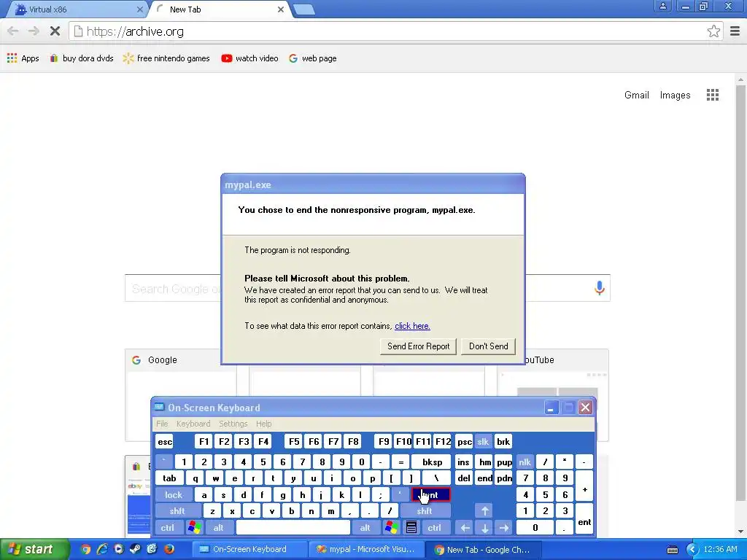747x560 pixels.
Task: Launch Steam from quick launch
Action: click(x=135, y=549)
